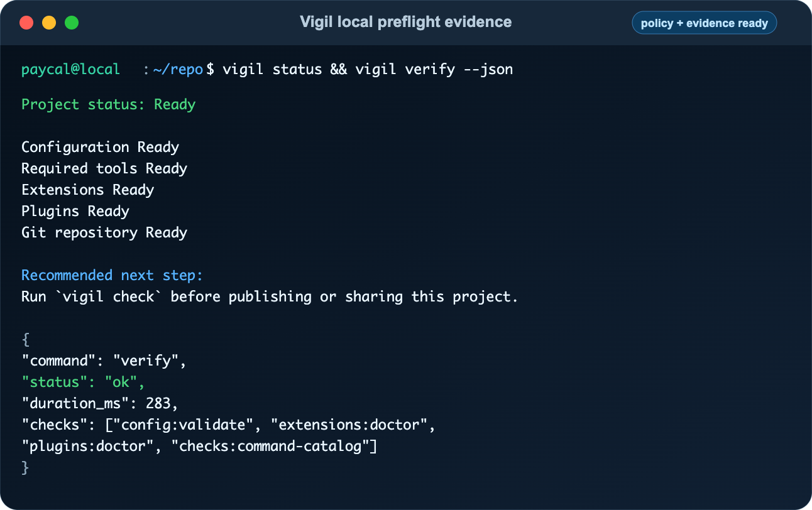Click the 'Required tools Ready' line

click(x=104, y=168)
